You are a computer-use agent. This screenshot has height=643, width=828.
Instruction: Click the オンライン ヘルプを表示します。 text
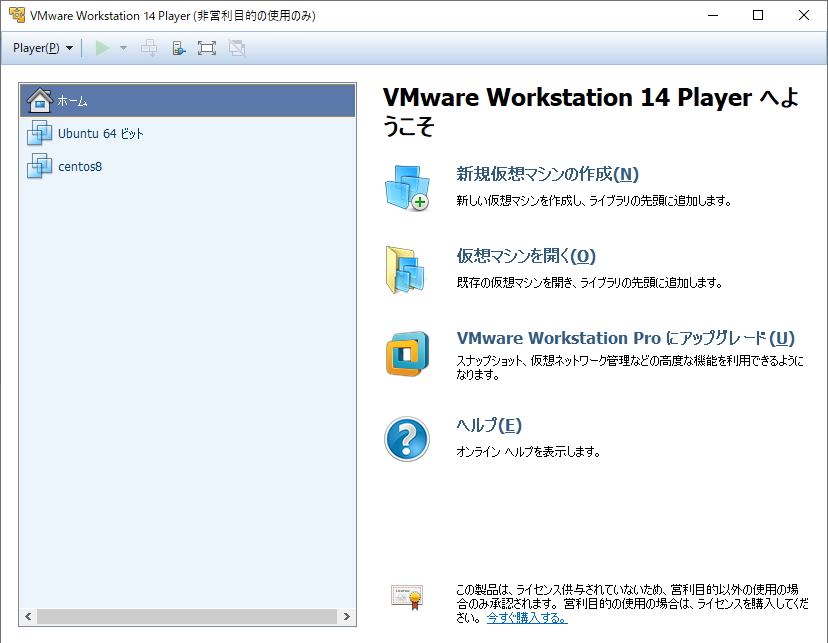(528, 451)
